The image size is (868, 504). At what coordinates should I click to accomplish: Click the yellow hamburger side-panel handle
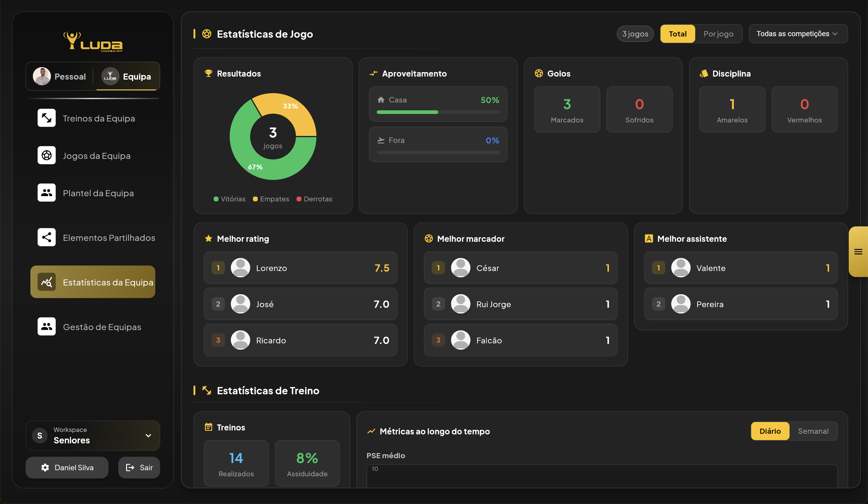tap(858, 252)
